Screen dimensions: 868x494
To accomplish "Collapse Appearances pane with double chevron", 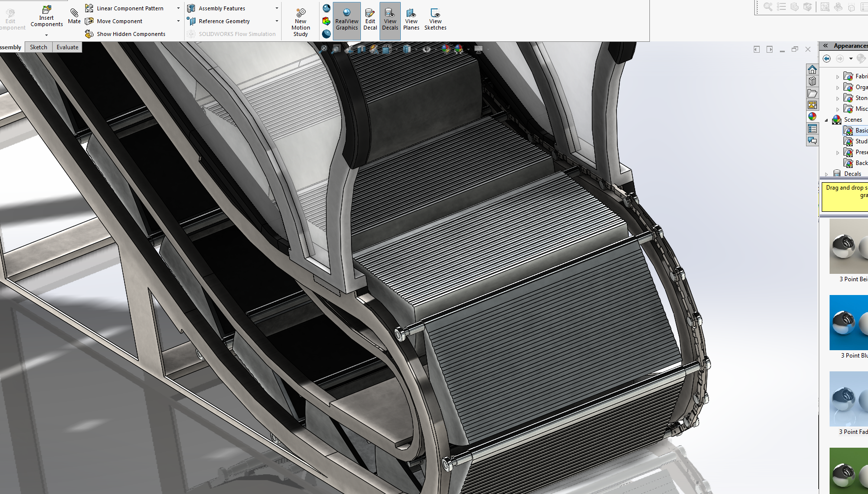I will tap(826, 46).
